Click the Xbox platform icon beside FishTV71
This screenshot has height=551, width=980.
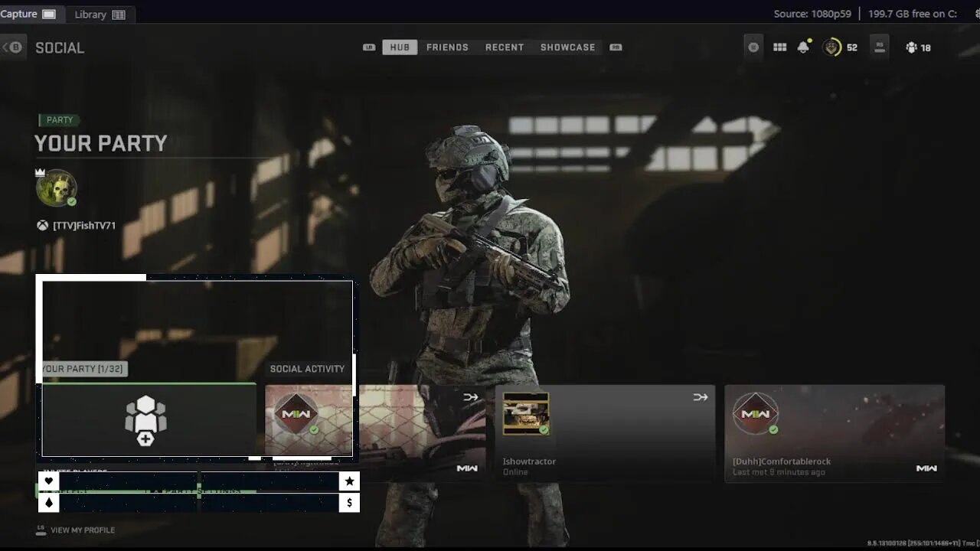(x=42, y=226)
